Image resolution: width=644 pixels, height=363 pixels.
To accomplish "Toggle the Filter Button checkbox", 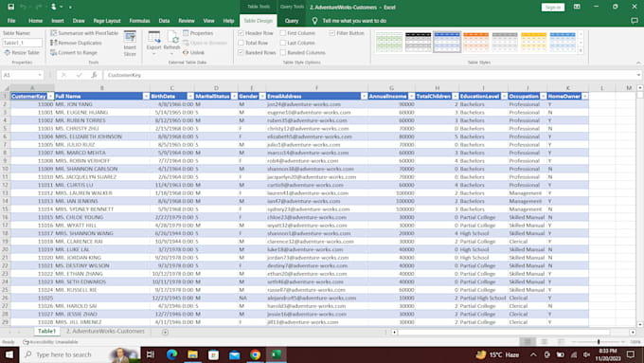I will pyautogui.click(x=331, y=33).
